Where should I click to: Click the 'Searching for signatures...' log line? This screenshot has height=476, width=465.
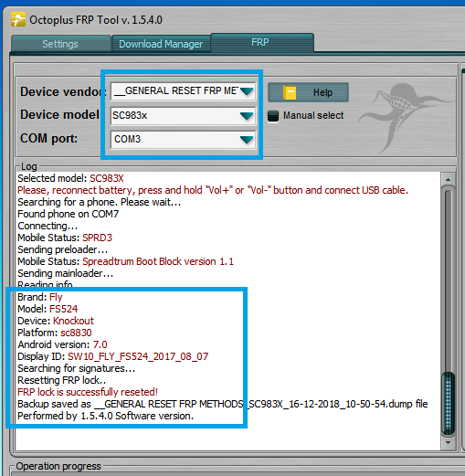(77, 368)
